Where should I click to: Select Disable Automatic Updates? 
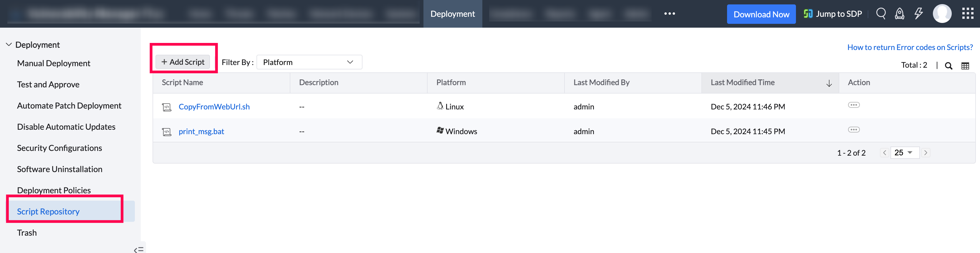(66, 127)
